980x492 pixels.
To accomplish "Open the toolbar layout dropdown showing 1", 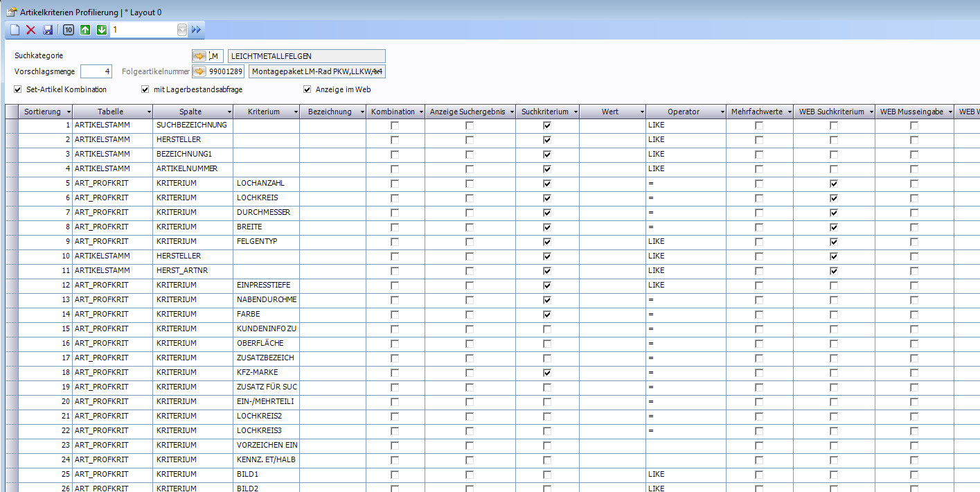I will click(182, 30).
